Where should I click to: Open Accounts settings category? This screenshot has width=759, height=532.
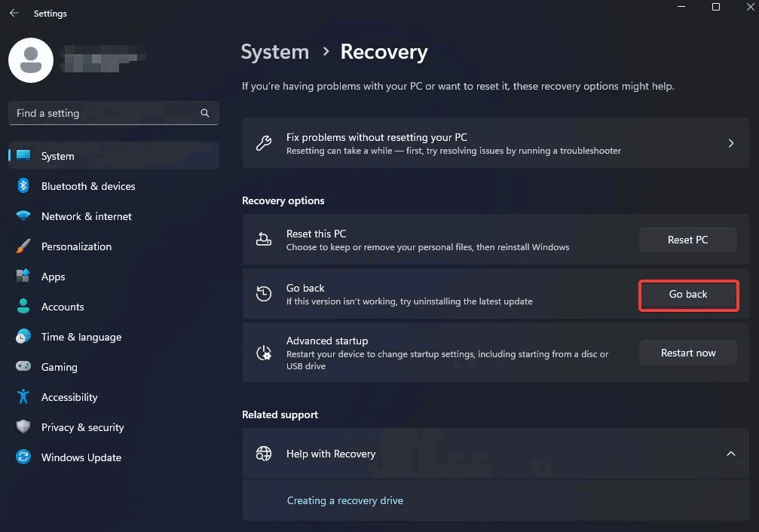click(114, 307)
